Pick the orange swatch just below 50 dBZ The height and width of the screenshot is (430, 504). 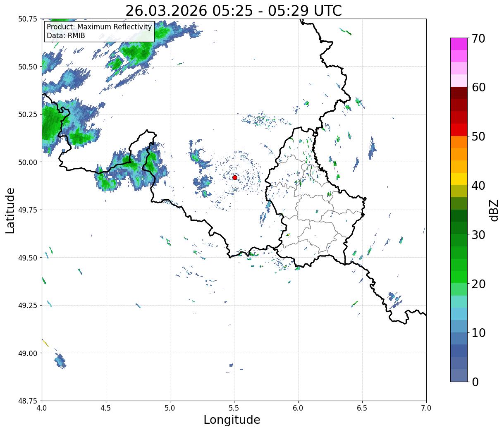[459, 142]
